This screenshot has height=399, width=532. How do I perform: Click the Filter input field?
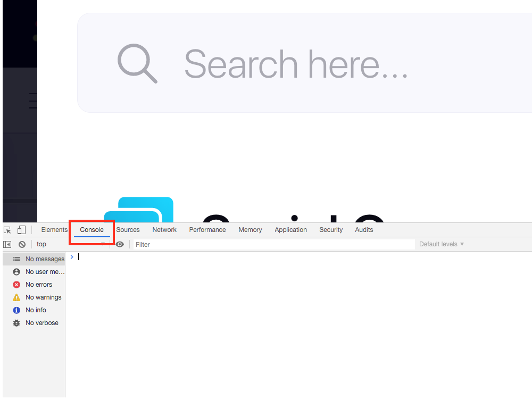coord(274,245)
